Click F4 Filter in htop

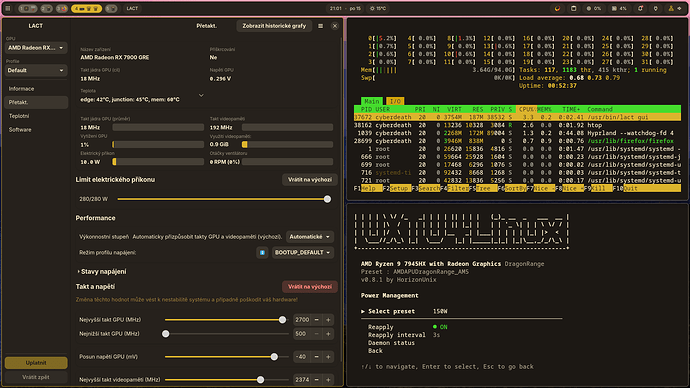454,188
